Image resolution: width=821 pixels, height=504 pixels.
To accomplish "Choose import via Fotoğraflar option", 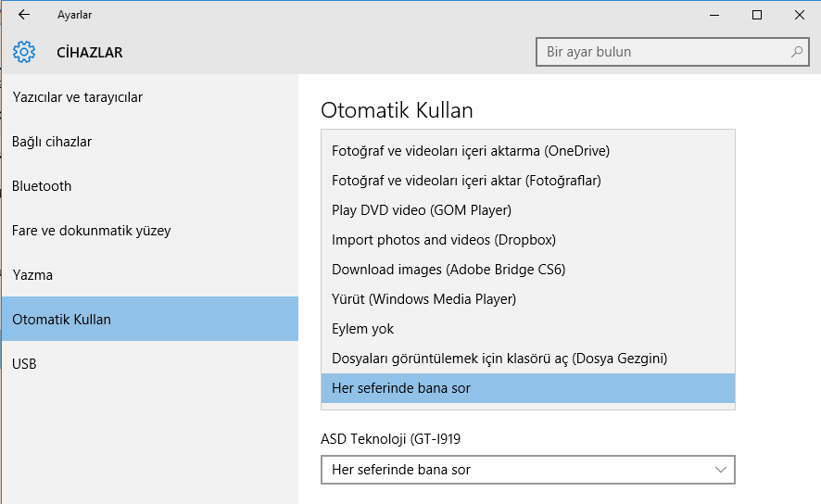I will tap(528, 181).
